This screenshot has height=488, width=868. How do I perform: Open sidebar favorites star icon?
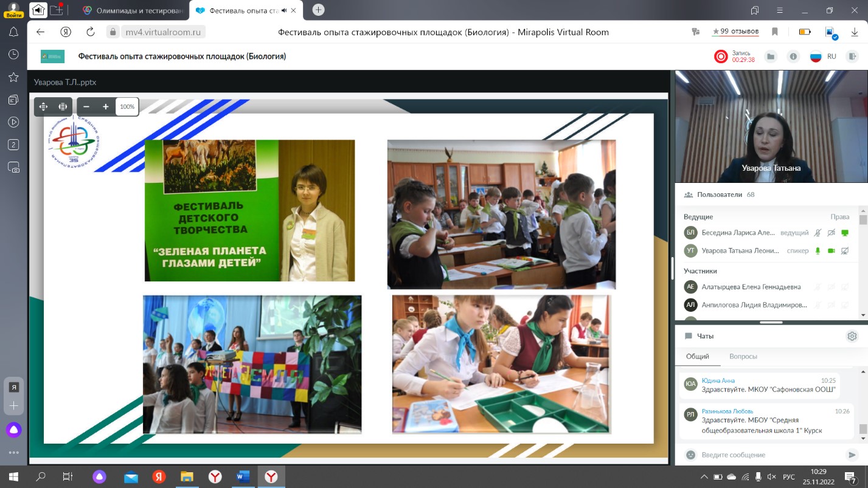pos(13,77)
